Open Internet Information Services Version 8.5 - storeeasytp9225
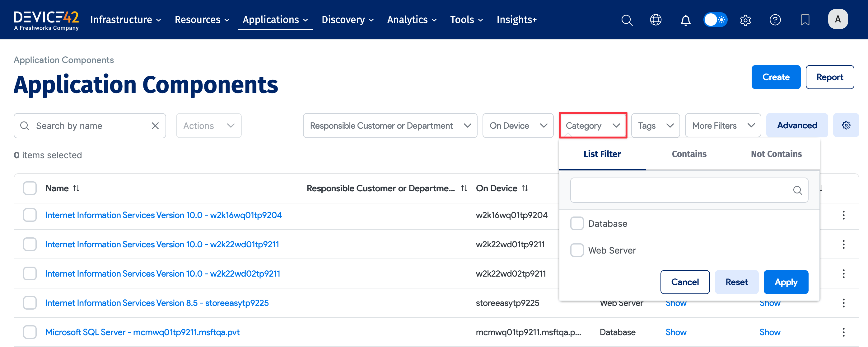 click(157, 303)
